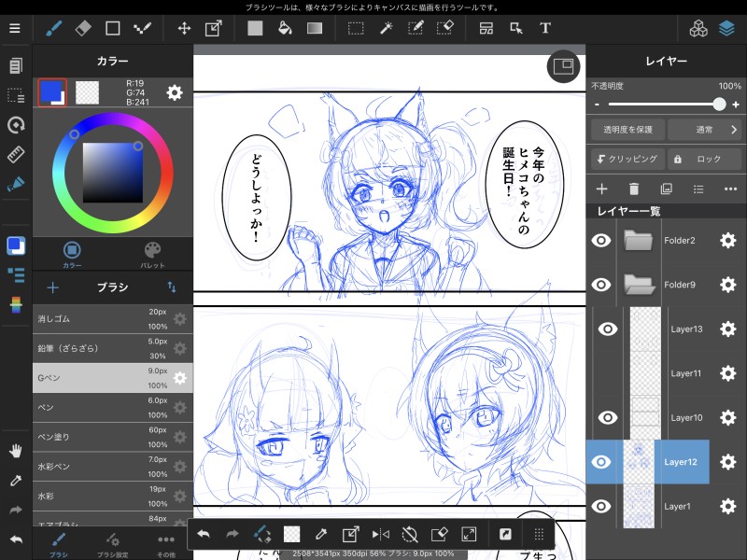Select the transparent color swatch
The height and width of the screenshot is (560, 747).
coord(87,92)
